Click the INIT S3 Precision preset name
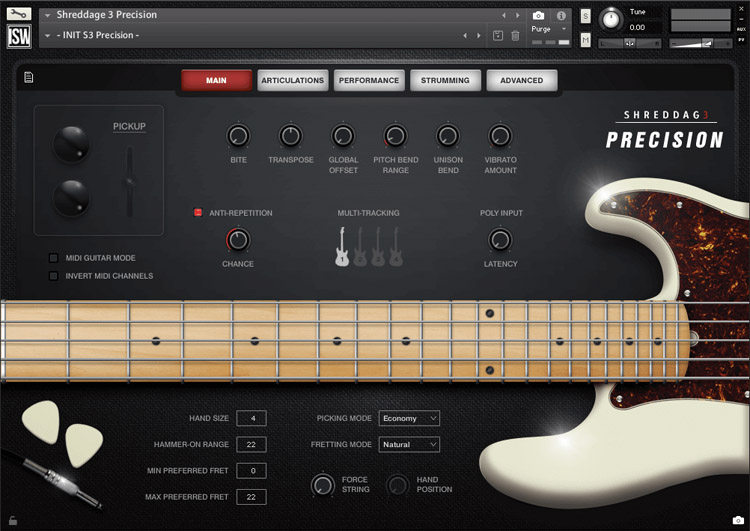This screenshot has height=531, width=750. [x=98, y=35]
